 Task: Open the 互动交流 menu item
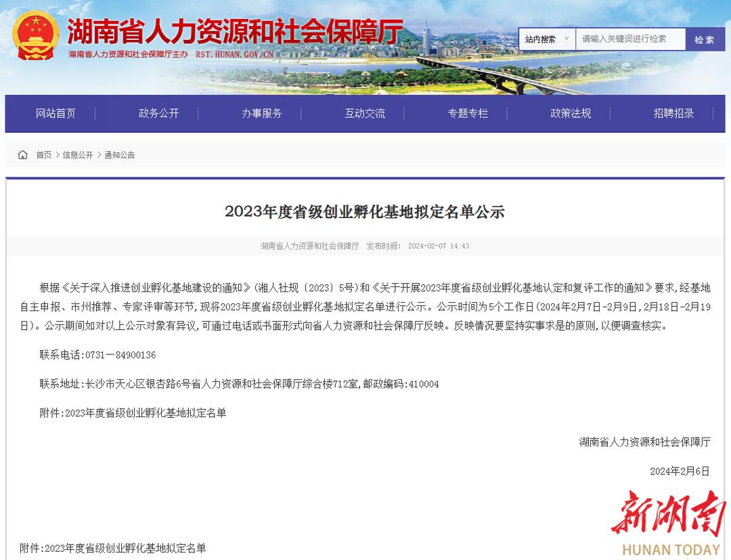pos(365,113)
